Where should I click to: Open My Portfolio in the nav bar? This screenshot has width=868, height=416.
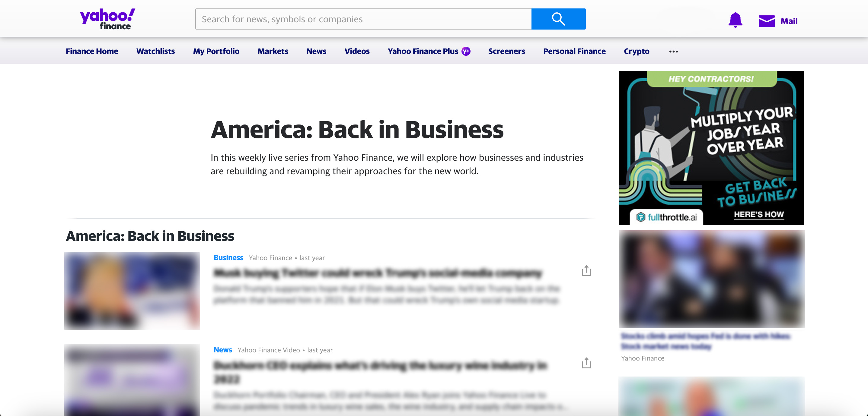click(x=216, y=51)
